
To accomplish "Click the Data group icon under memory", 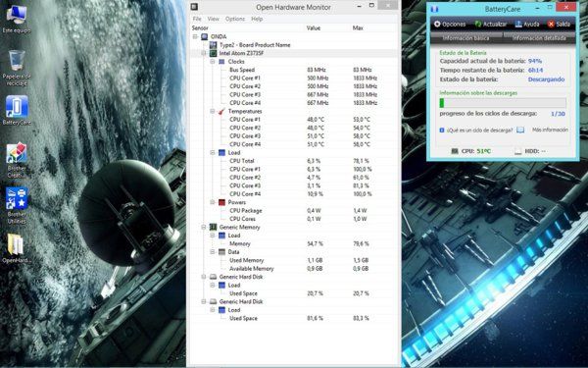I will point(221,252).
